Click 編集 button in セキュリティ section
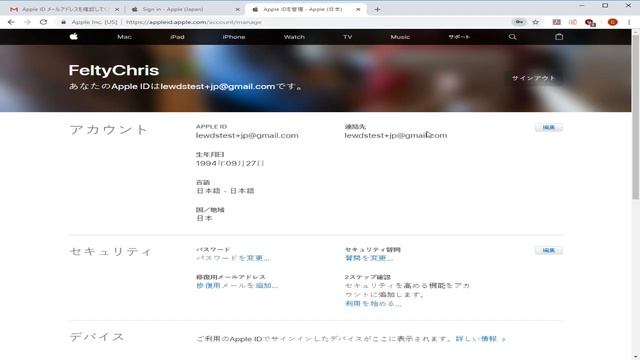This screenshot has width=640, height=360. click(549, 250)
